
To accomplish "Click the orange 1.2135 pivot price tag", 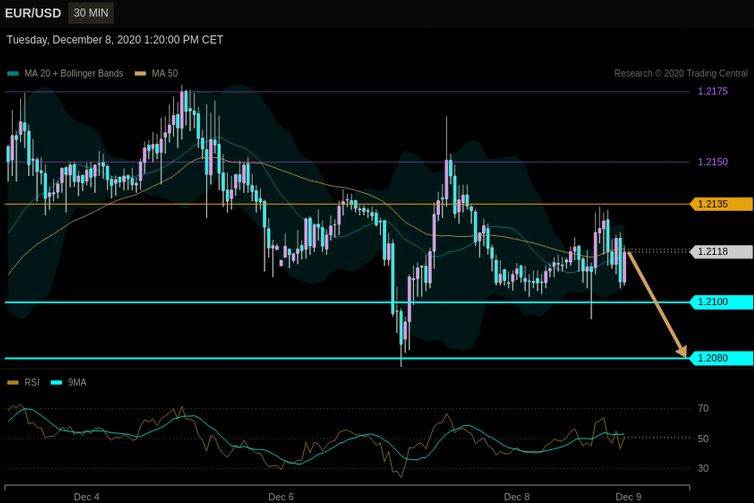I will (x=721, y=204).
